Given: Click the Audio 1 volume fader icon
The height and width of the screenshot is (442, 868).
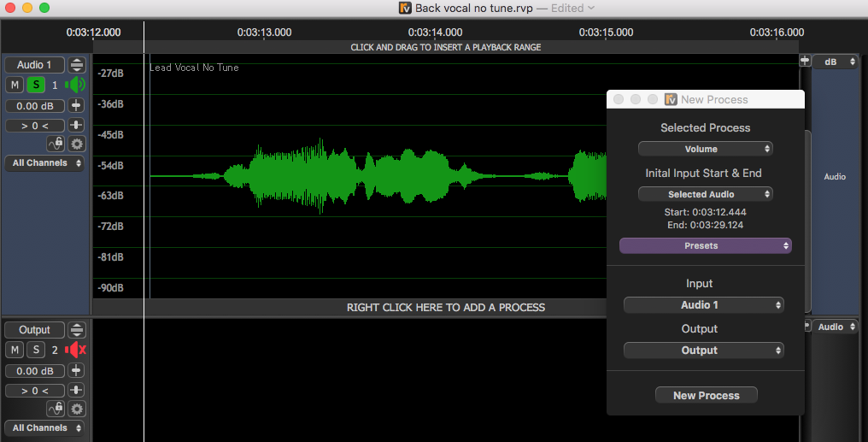Looking at the screenshot, I should [77, 105].
